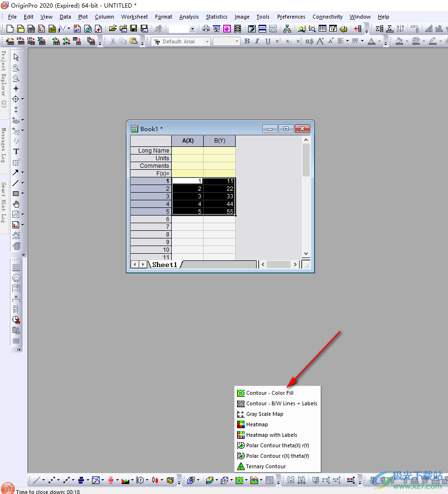
Task: Click the Line plot icon in bottom toolbar
Action: point(37,480)
